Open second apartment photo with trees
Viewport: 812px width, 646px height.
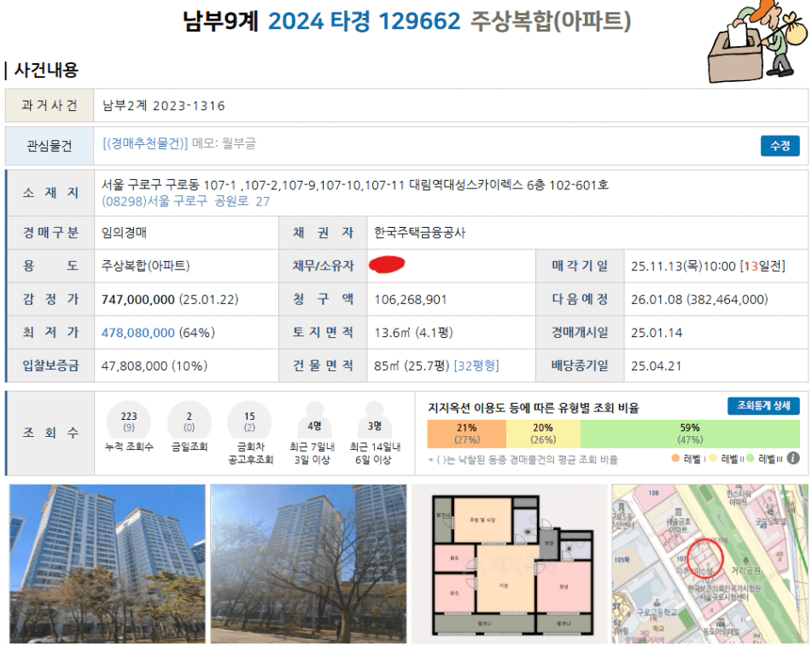tap(308, 563)
